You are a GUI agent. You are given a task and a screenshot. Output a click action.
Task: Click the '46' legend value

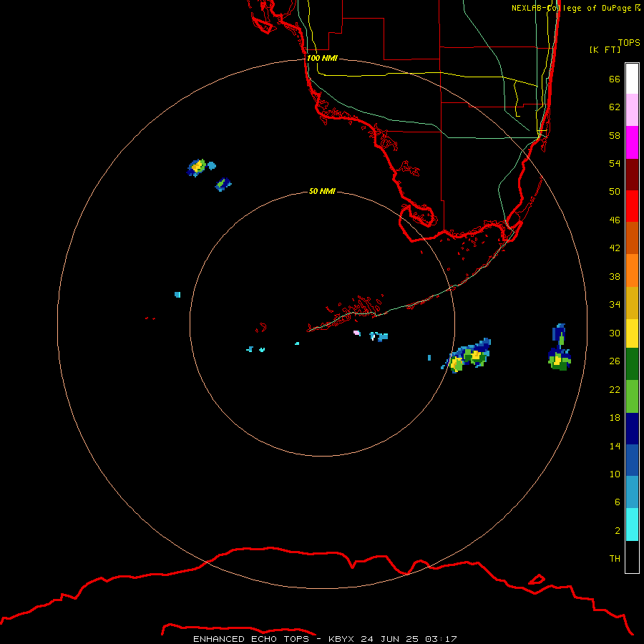[x=615, y=220]
